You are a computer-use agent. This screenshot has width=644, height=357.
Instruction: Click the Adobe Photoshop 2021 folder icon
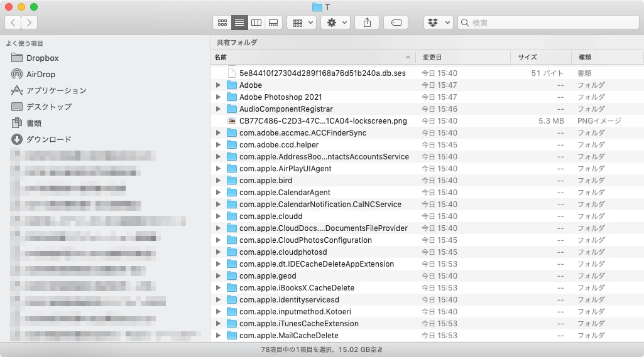pos(232,97)
